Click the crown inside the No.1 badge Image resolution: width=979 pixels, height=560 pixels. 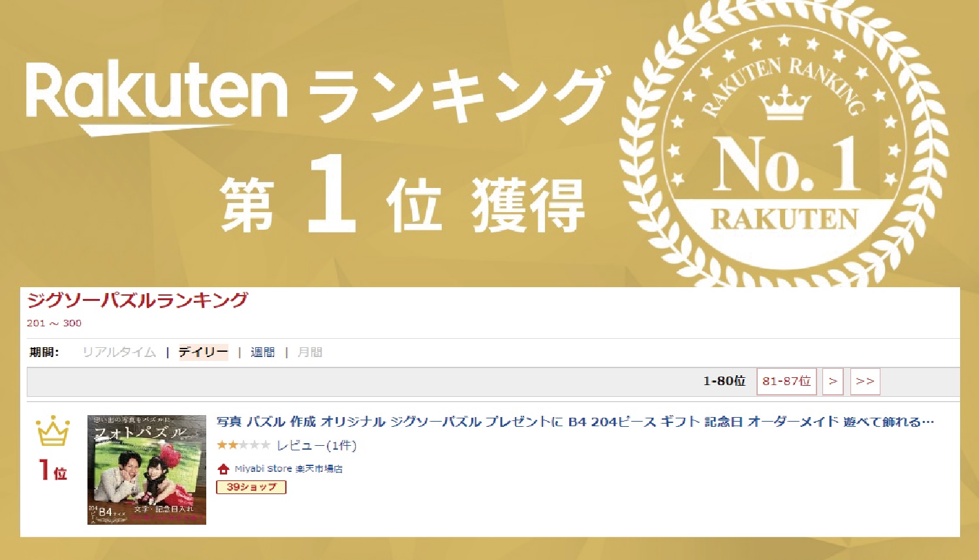(x=785, y=104)
